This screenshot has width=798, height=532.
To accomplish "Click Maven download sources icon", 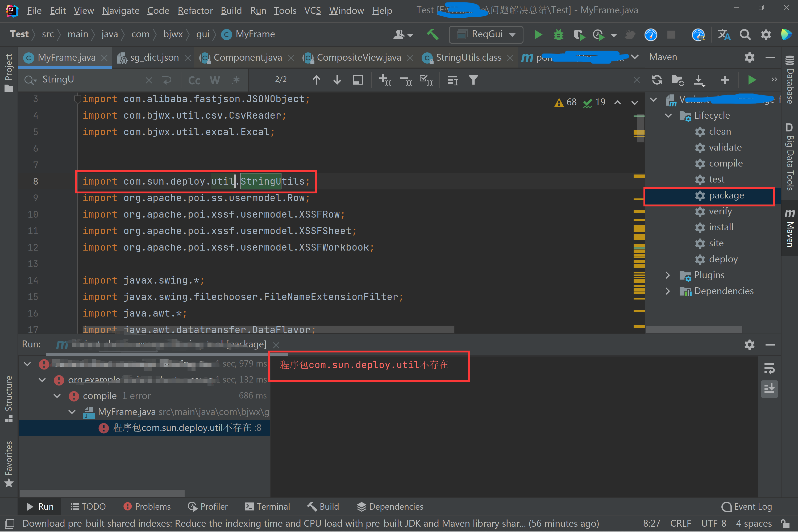I will point(699,80).
